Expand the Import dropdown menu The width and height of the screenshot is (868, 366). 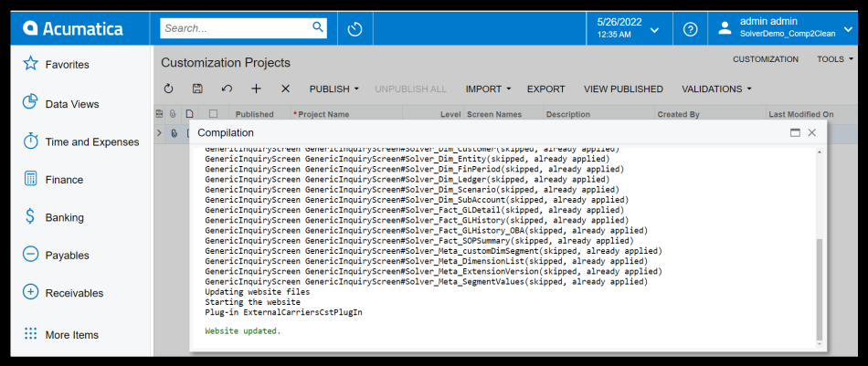point(488,89)
